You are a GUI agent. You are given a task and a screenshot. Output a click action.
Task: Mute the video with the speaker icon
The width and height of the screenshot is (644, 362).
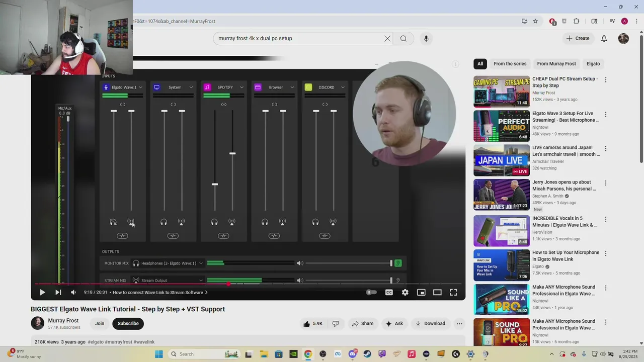pos(73,292)
